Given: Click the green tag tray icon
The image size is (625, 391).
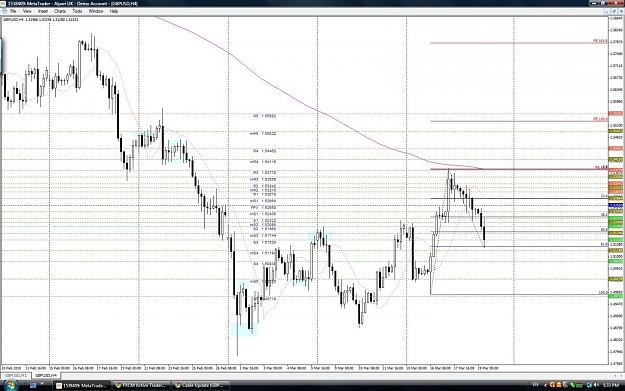Looking at the screenshot, I should click(x=572, y=385).
